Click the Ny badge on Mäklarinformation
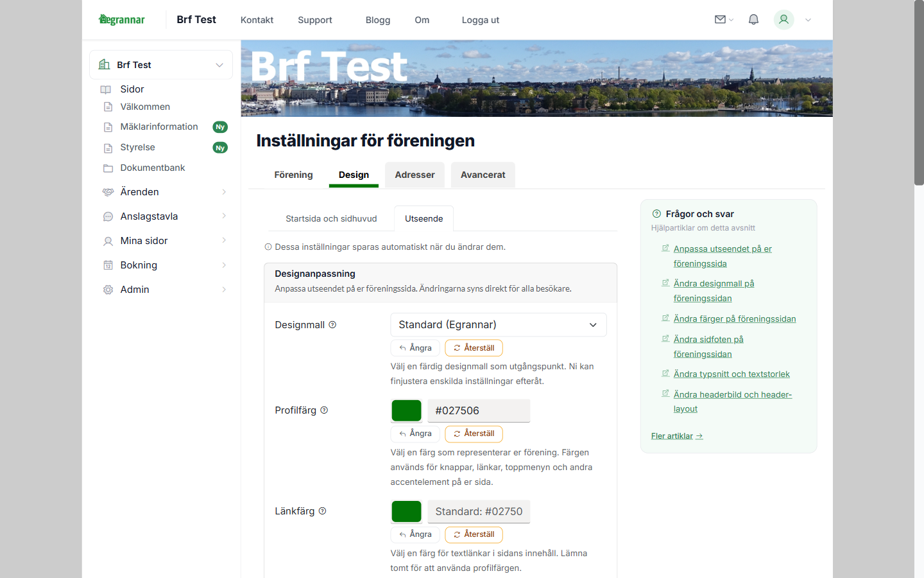924x578 pixels. tap(220, 127)
